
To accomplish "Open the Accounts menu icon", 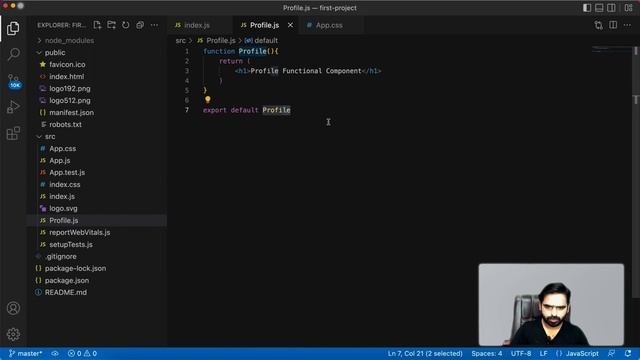I will tap(13, 308).
